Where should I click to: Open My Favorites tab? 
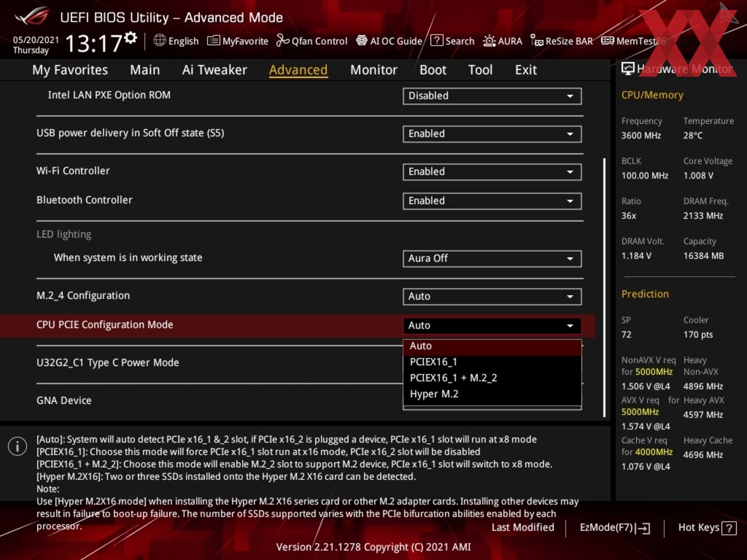[70, 70]
